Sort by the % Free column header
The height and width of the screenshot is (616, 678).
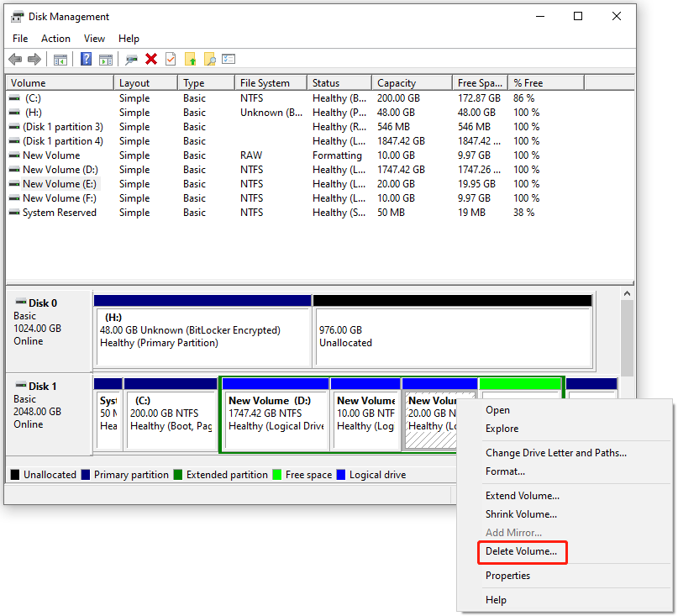[x=546, y=82]
